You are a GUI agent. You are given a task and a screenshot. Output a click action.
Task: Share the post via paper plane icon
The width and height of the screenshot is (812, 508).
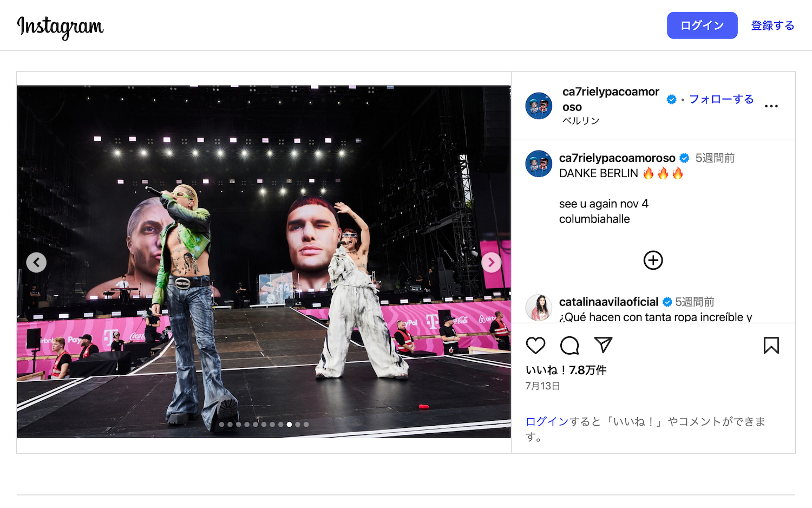click(x=603, y=345)
